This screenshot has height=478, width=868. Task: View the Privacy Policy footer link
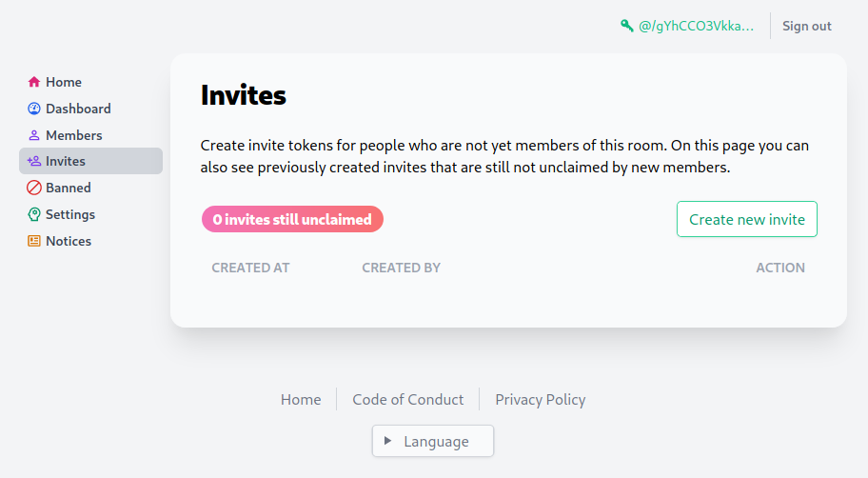[x=541, y=399]
